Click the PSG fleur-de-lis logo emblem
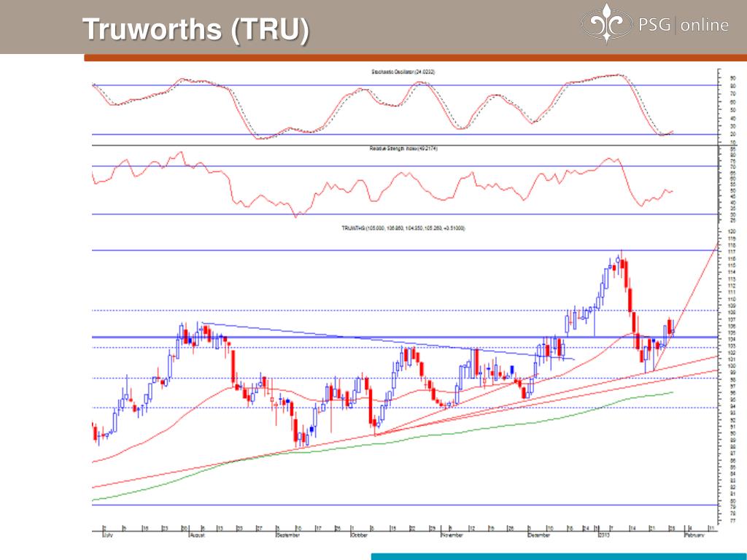The height and width of the screenshot is (560, 747). pyautogui.click(x=606, y=23)
